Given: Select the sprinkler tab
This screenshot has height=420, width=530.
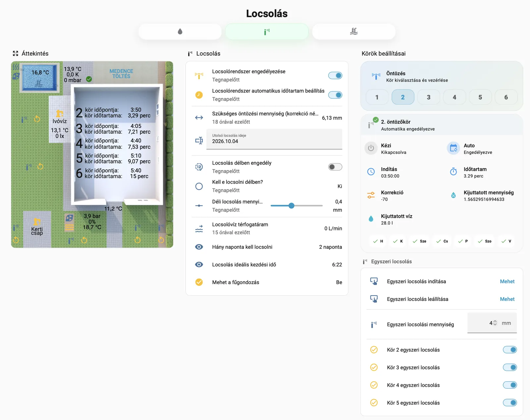Looking at the screenshot, I should 267,31.
